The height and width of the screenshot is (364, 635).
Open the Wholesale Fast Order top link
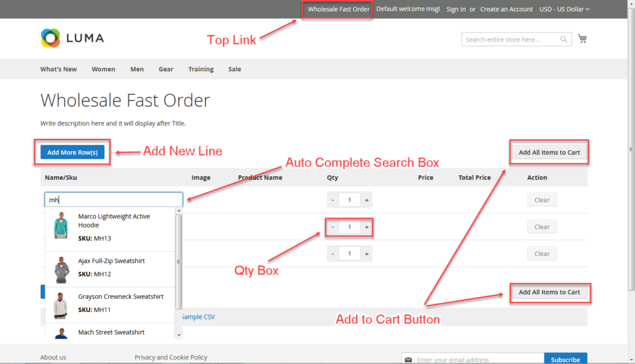click(x=339, y=9)
